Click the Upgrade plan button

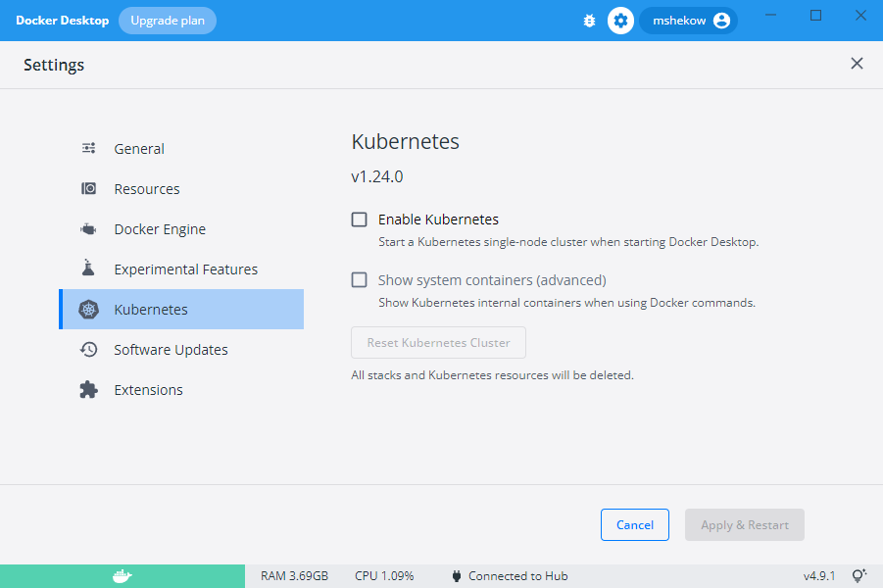tap(168, 21)
